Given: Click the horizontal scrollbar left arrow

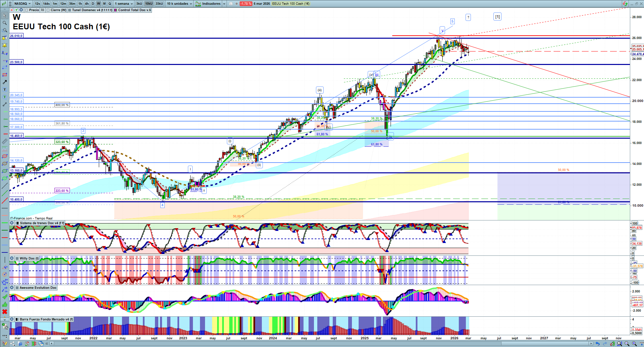Looking at the screenshot, I should 51,344.
